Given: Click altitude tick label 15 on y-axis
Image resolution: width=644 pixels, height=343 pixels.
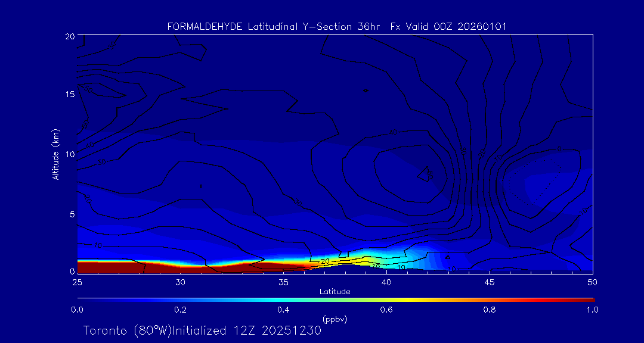Looking at the screenshot, I should [x=69, y=95].
